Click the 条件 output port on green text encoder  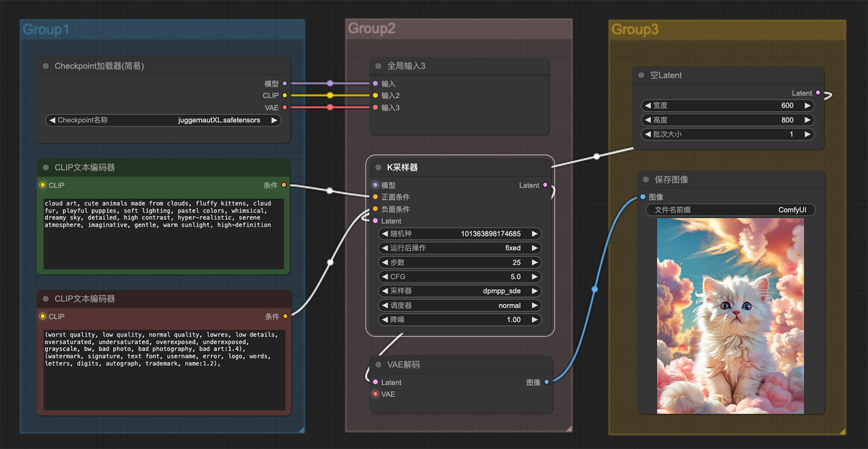point(284,185)
